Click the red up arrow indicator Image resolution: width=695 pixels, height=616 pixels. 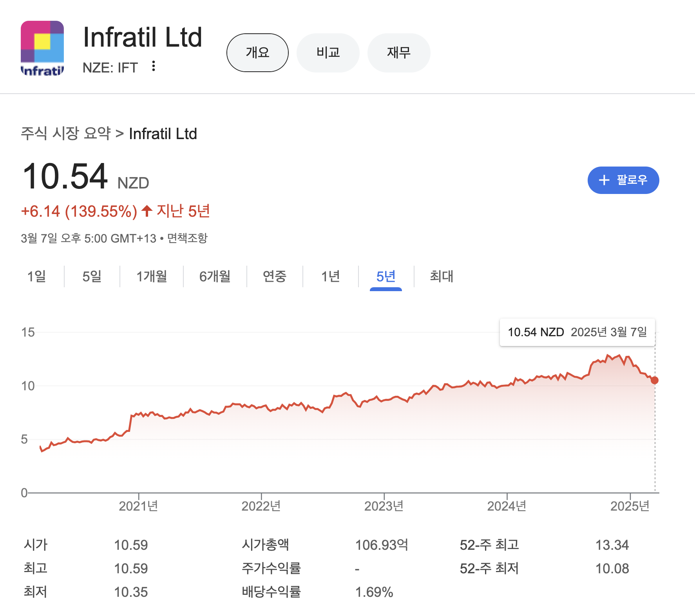(x=147, y=211)
